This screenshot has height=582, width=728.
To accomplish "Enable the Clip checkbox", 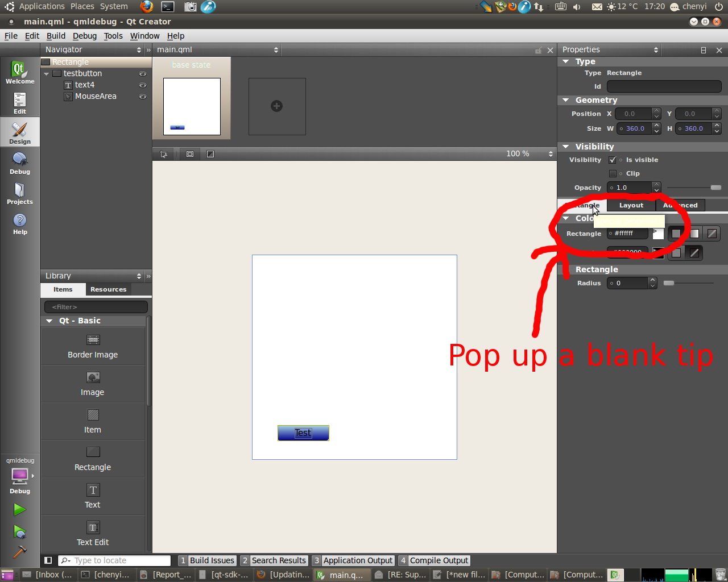I will click(613, 173).
